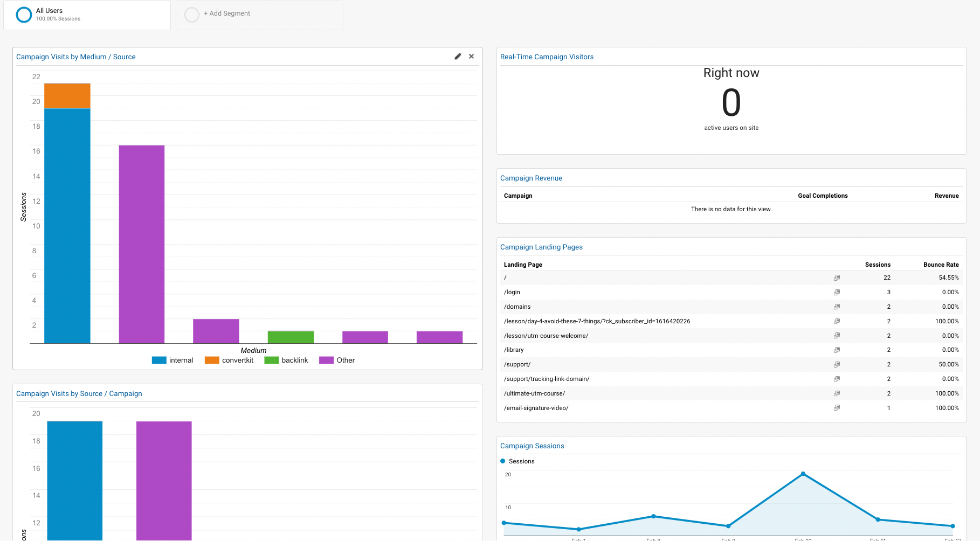Screen dimensions: 980x541
Task: Open the external link icon for the day-4 lesson page
Action: (837, 322)
